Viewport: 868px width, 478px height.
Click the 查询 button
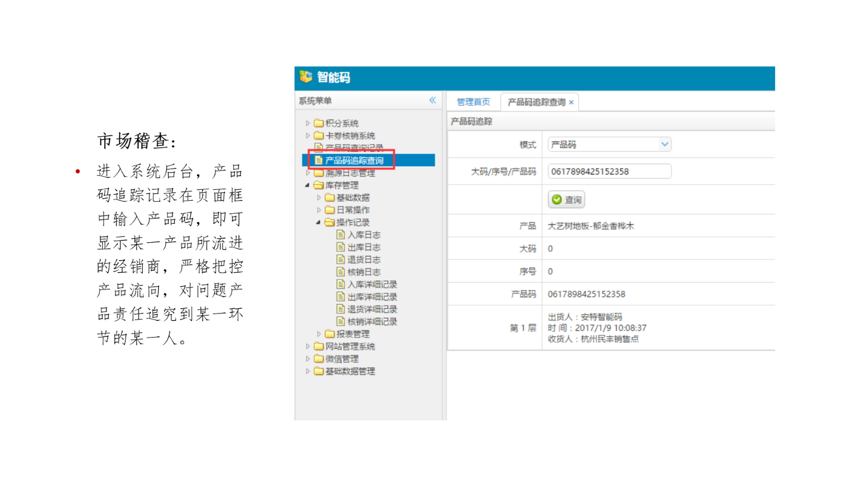point(566,200)
